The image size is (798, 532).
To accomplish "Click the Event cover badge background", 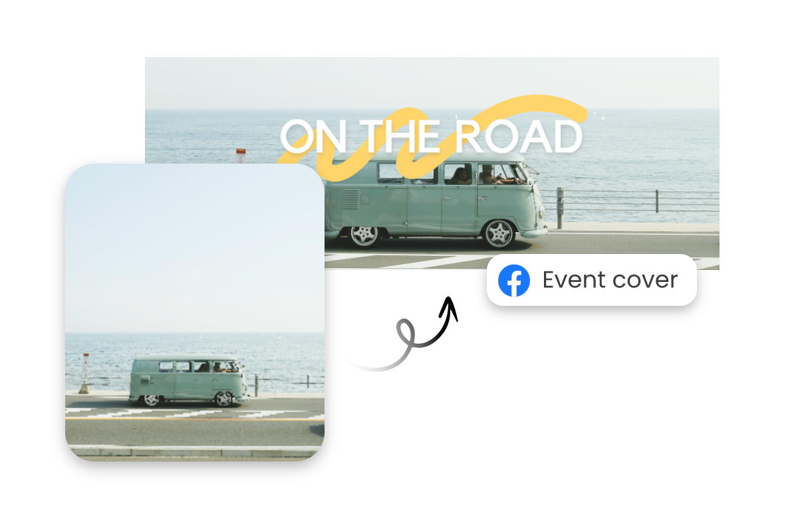I will pos(591,280).
